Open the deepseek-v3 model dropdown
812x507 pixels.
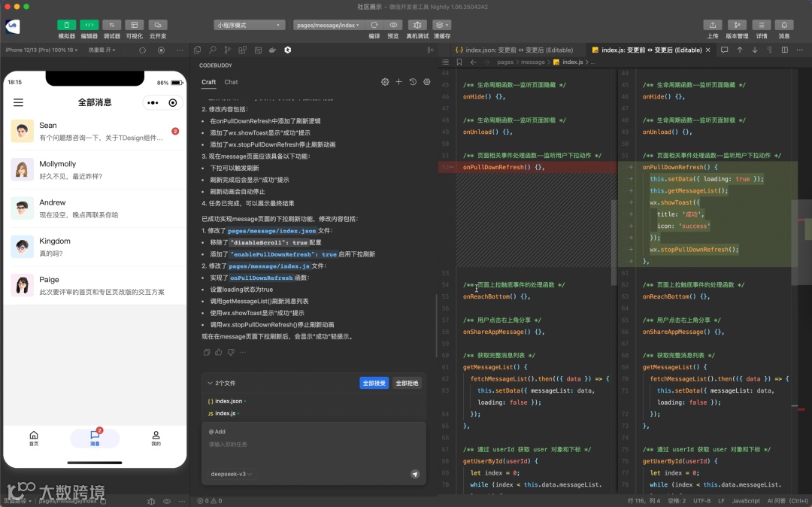(231, 474)
